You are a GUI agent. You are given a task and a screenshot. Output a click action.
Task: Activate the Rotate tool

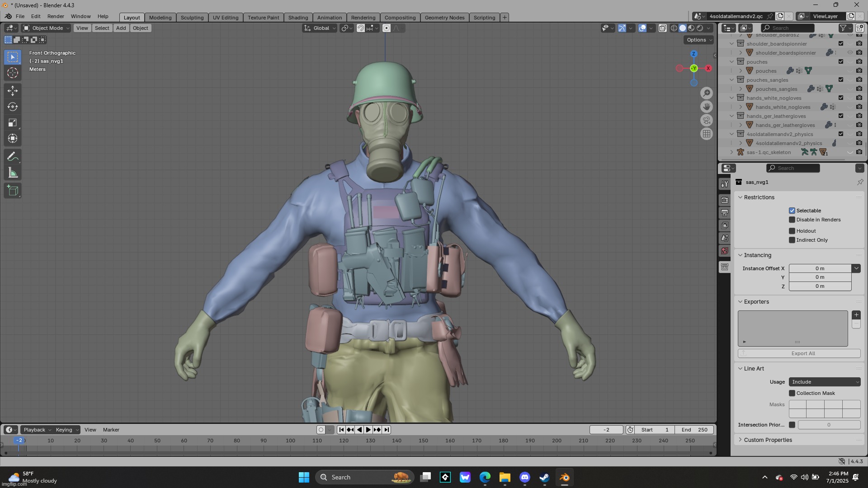pos(13,107)
